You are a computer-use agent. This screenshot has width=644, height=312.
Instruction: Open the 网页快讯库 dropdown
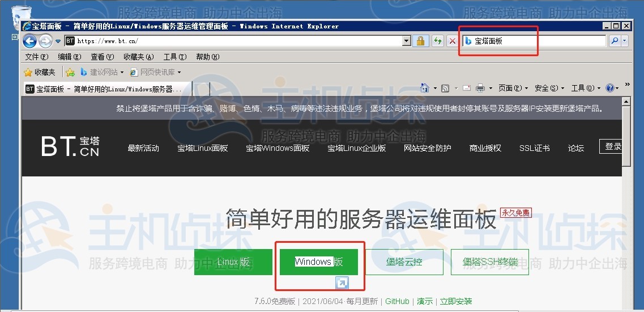[155, 72]
